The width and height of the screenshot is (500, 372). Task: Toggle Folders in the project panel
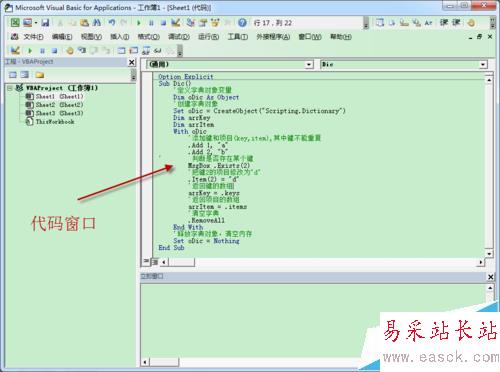tap(40, 74)
